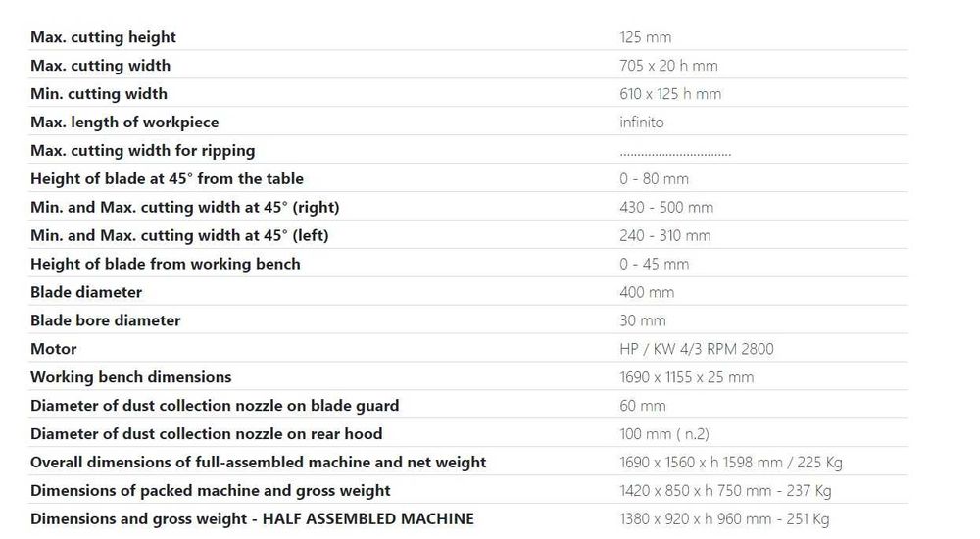Select the 610 x 125 h mm value

[x=670, y=94]
